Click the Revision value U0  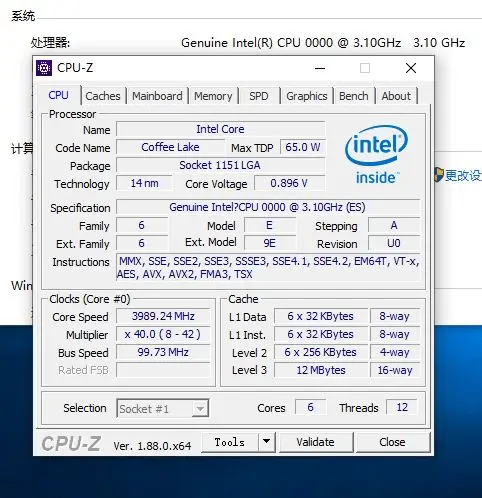tap(394, 243)
